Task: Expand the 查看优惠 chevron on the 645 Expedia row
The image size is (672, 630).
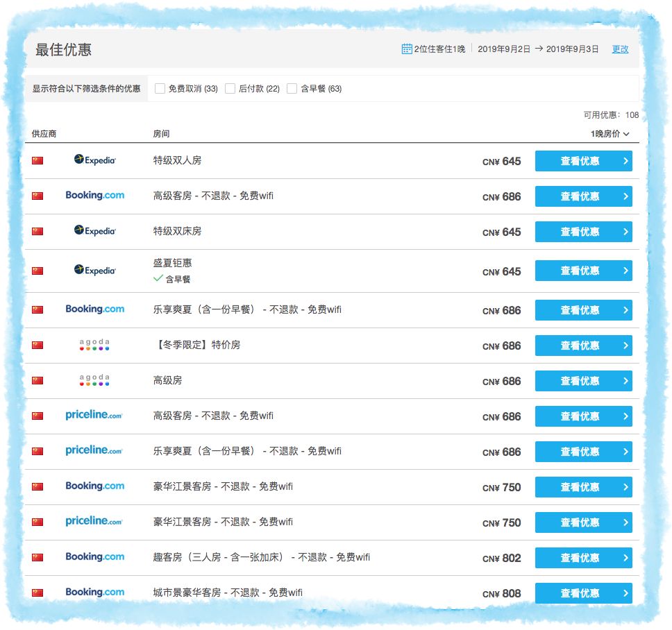Action: pos(627,161)
